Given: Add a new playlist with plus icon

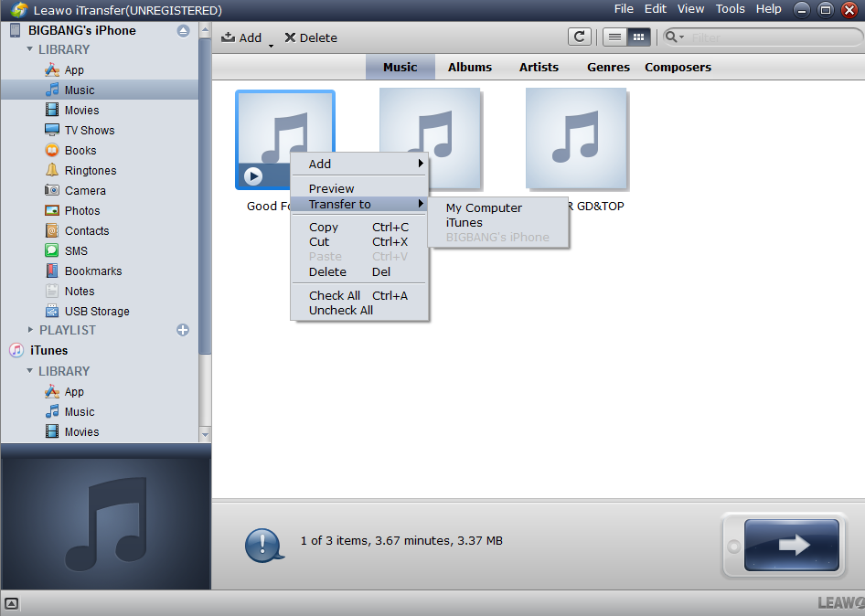Looking at the screenshot, I should (x=183, y=330).
